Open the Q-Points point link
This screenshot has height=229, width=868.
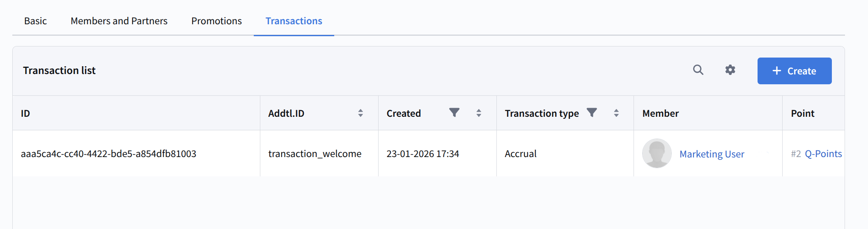tap(823, 154)
